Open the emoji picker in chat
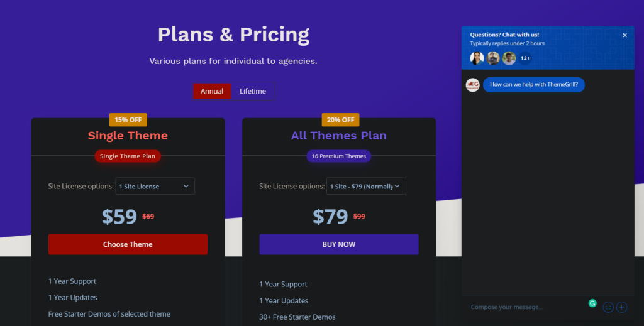 (608, 307)
